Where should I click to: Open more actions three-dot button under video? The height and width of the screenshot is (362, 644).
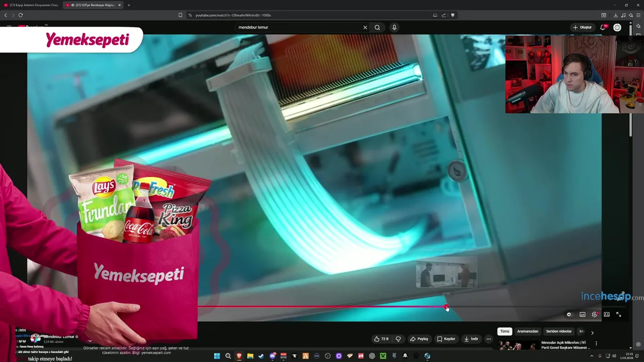pos(489,339)
